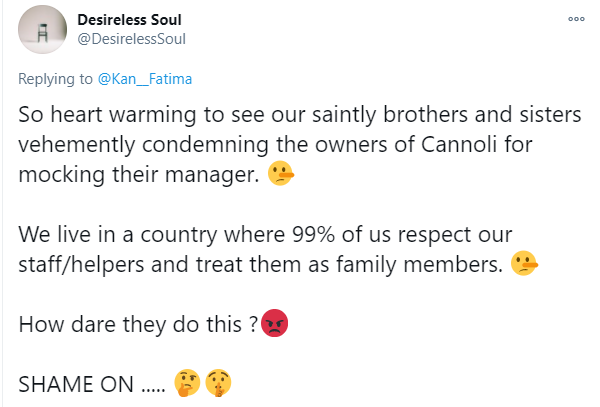Click the shushing face emoji
600x407 pixels.
click(x=217, y=382)
